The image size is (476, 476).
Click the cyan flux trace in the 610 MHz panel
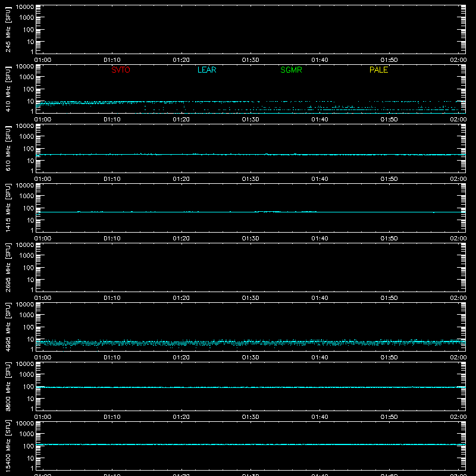(250, 155)
